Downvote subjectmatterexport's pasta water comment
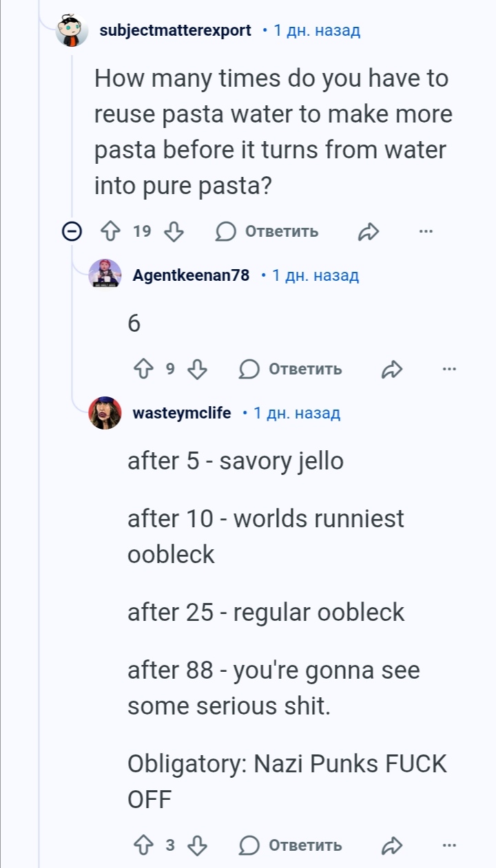496x868 pixels. click(174, 232)
